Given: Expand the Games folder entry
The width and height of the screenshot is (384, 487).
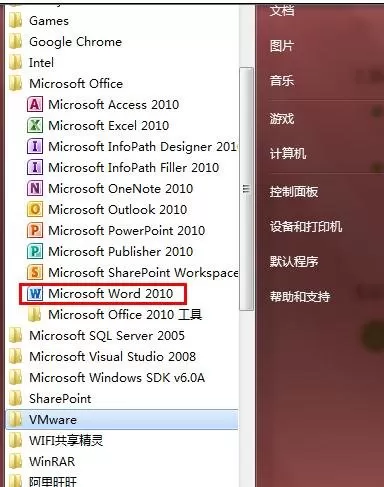Looking at the screenshot, I should point(49,21).
